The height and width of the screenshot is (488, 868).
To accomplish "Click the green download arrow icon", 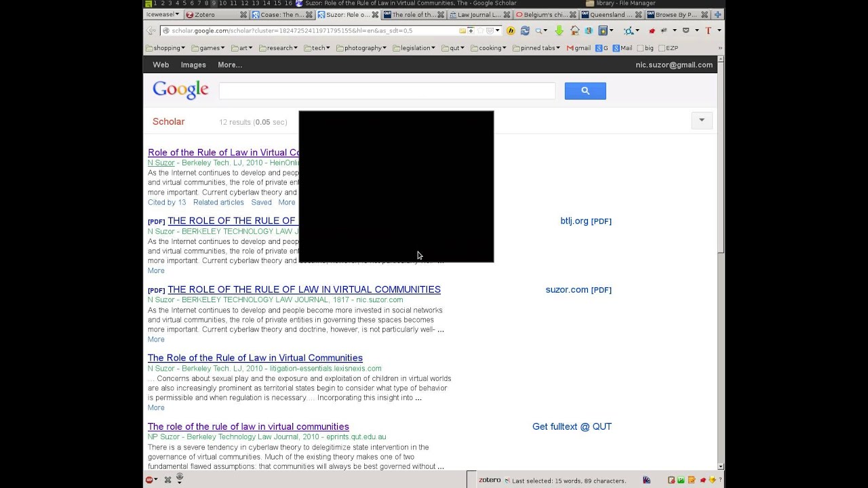I will click(x=559, y=30).
